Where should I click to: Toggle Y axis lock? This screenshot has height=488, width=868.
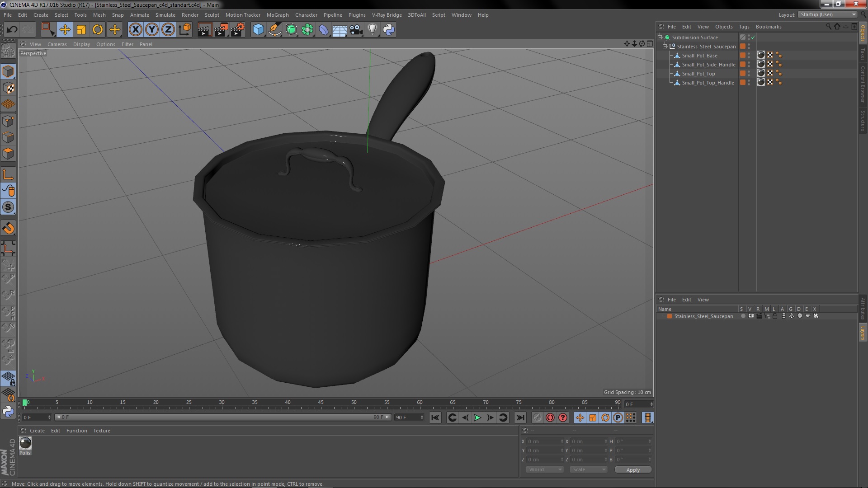pos(152,30)
